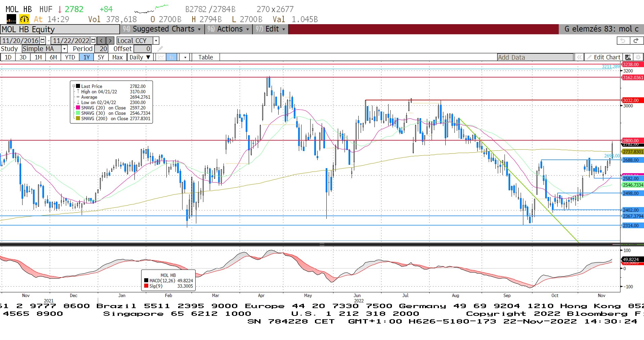Image resolution: width=644 pixels, height=340 pixels.
Task: Select the 1Y range tab
Action: [x=86, y=57]
